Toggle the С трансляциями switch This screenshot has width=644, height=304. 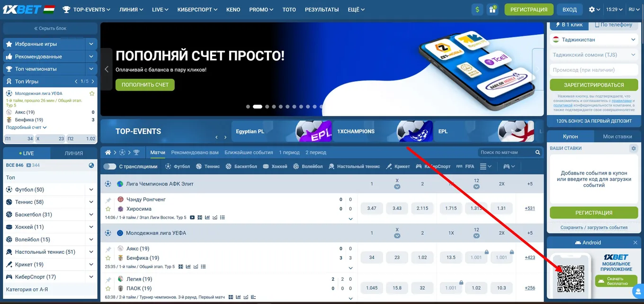pos(109,166)
